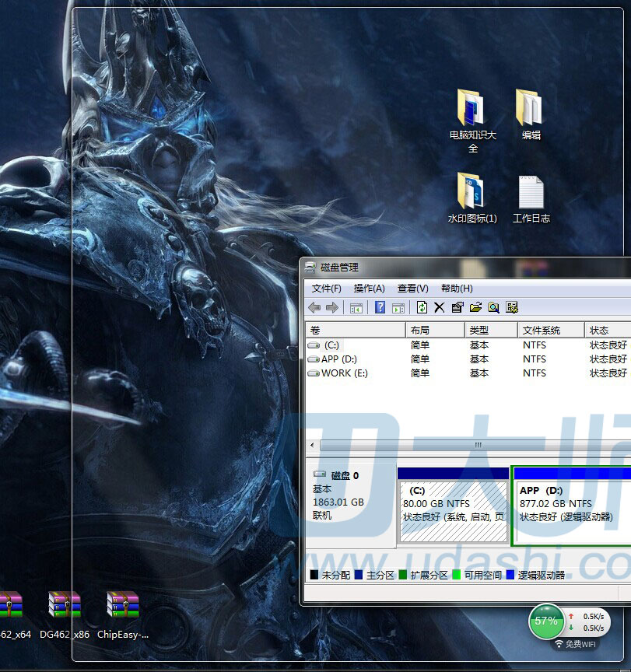Sort by the 卷 column header
This screenshot has width=631, height=672.
(356, 330)
